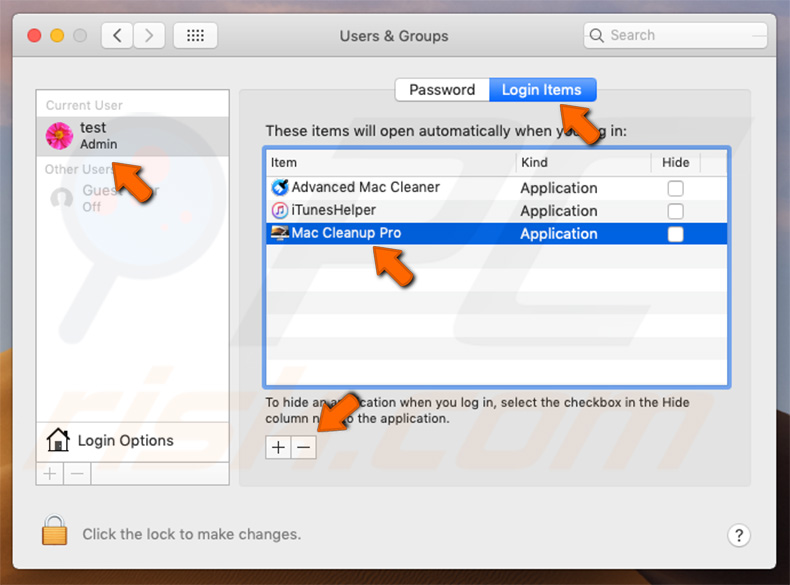Open help with the question mark button
Image resolution: width=790 pixels, height=585 pixels.
739,535
